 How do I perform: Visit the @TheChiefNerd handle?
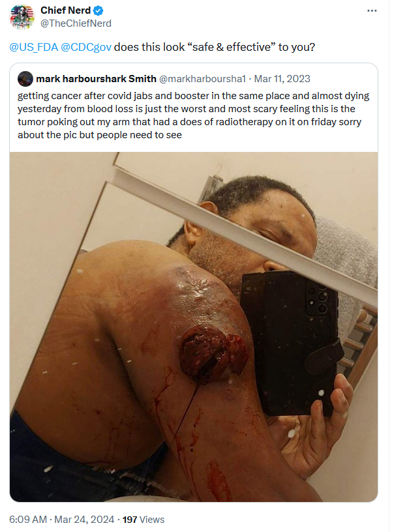pos(76,23)
